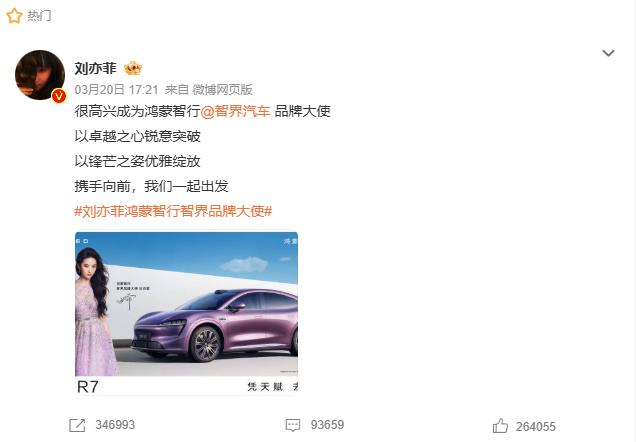Expand the post options chevron

(x=608, y=53)
